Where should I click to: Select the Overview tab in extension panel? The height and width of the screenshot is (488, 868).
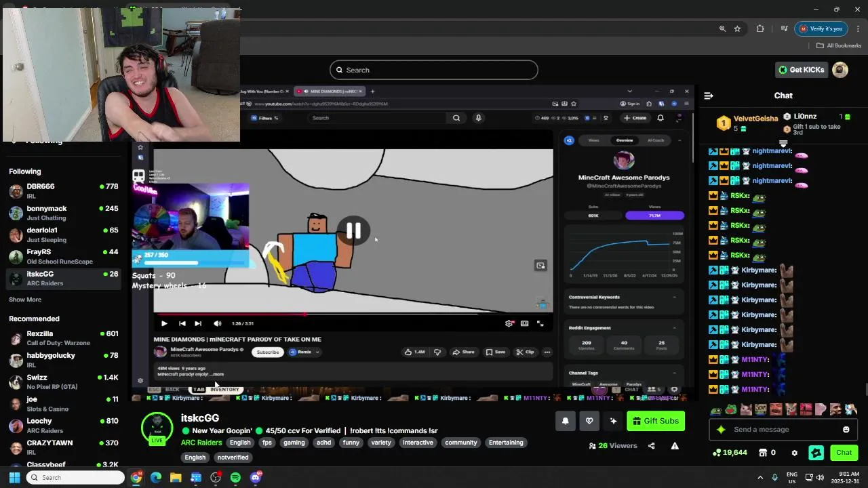point(624,140)
